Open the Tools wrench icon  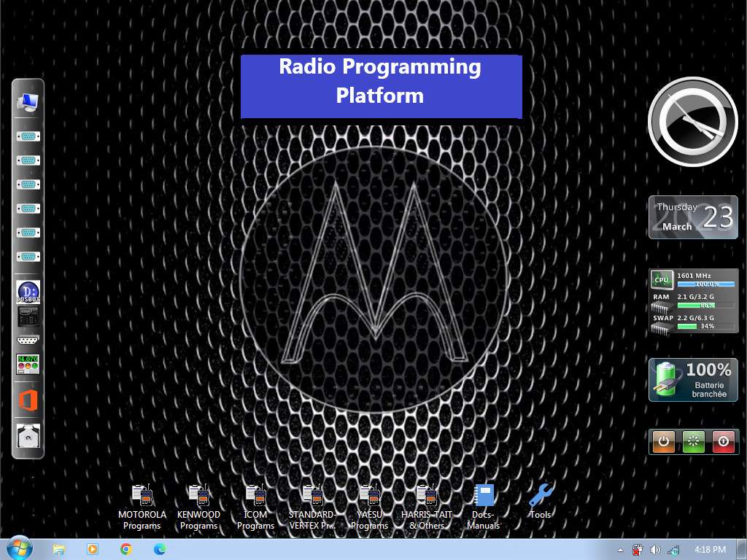(x=541, y=497)
